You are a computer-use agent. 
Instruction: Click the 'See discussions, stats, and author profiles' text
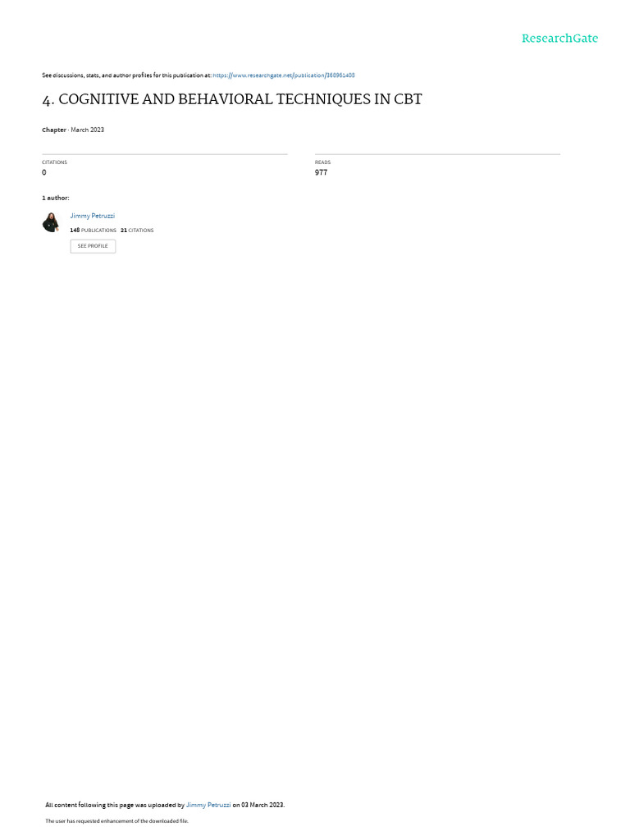pos(126,75)
